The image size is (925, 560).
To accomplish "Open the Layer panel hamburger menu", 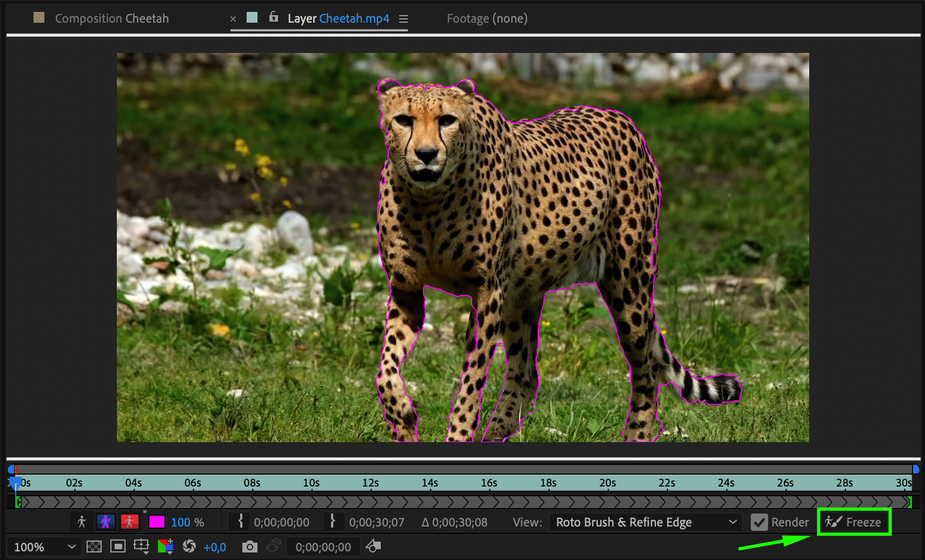I will tap(403, 19).
